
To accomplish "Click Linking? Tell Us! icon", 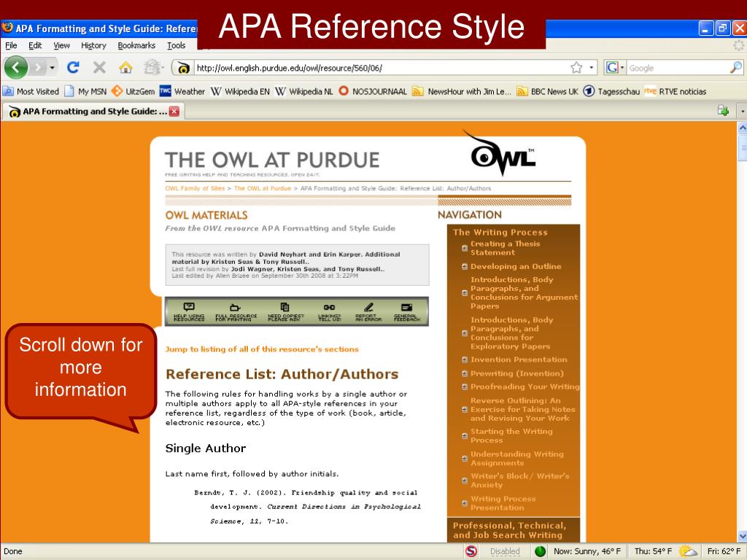I will click(329, 311).
